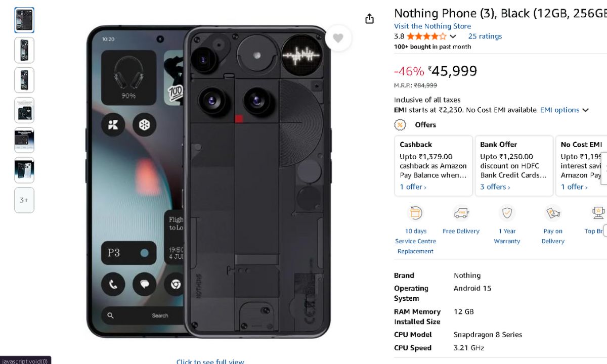
Task: Click the Free Delivery truck icon
Action: point(461,213)
